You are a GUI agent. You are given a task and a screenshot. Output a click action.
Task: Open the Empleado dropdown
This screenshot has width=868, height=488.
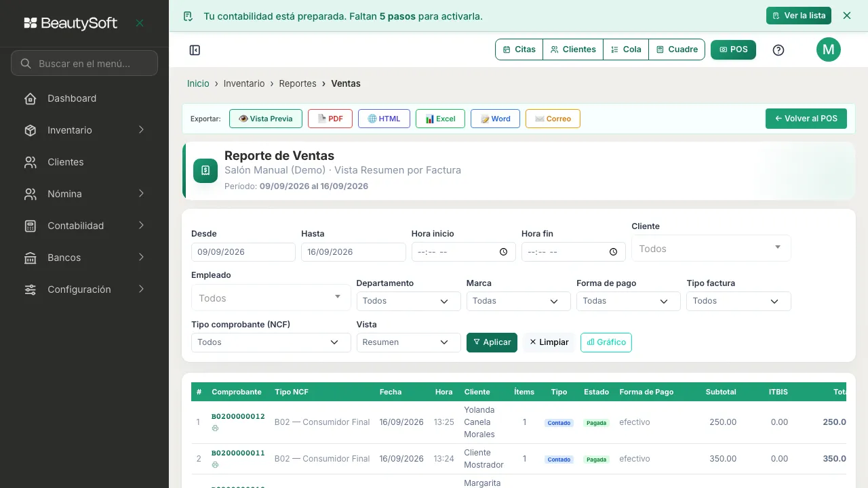(271, 298)
